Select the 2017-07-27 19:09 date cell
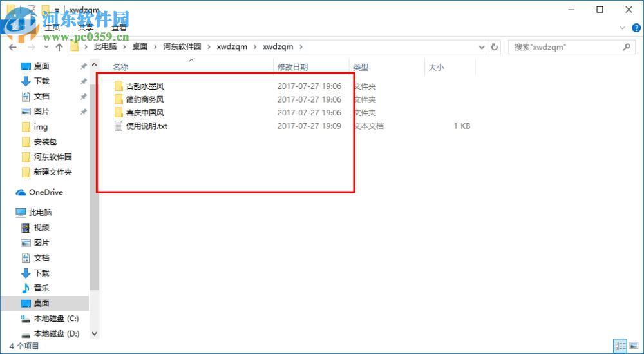The image size is (644, 354). [x=309, y=126]
